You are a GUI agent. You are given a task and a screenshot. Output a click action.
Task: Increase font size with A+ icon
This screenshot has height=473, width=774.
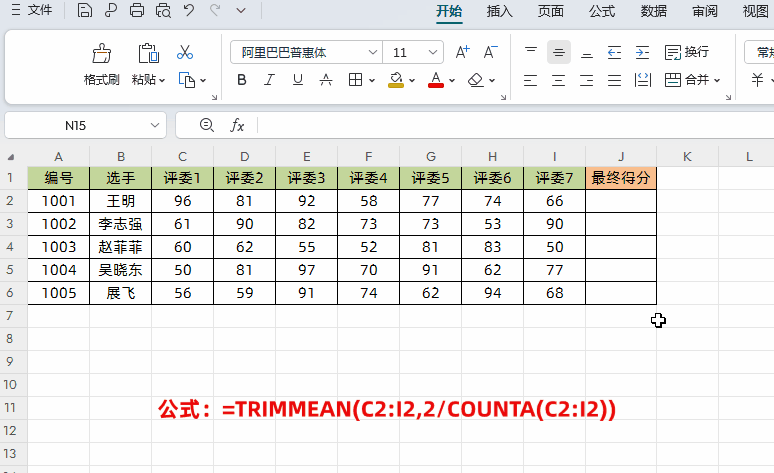(463, 52)
